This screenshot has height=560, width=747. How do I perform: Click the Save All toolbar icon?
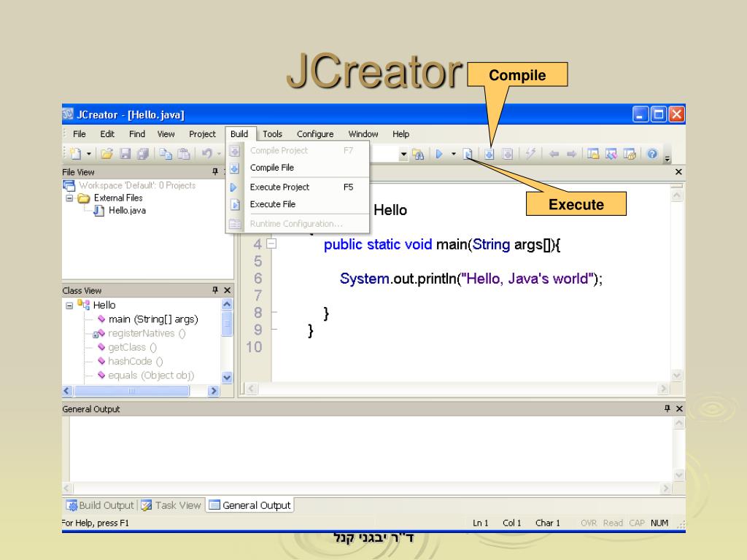pos(142,153)
